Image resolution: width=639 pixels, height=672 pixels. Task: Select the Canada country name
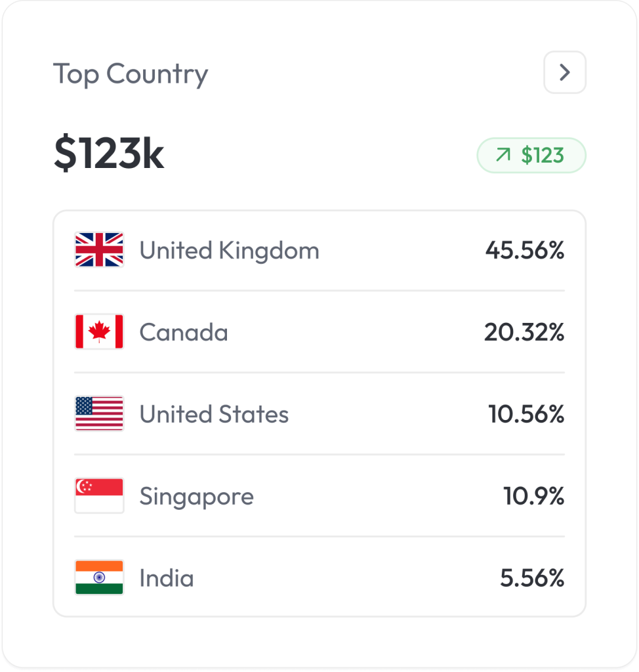(184, 333)
